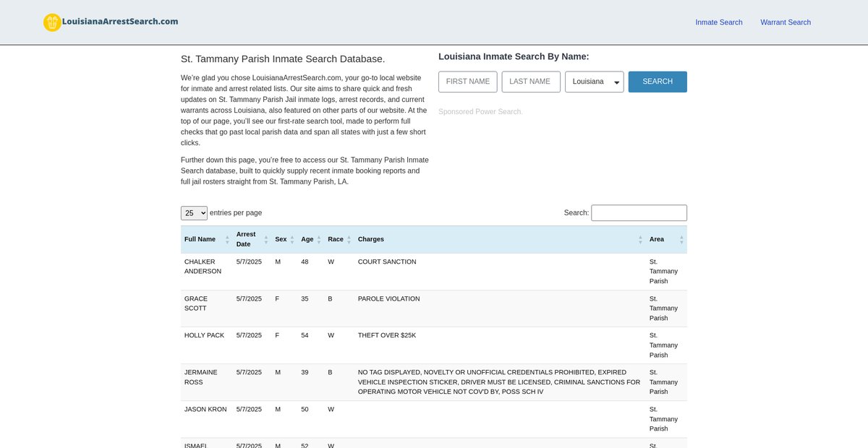Sort by Sex column arrows

point(292,239)
